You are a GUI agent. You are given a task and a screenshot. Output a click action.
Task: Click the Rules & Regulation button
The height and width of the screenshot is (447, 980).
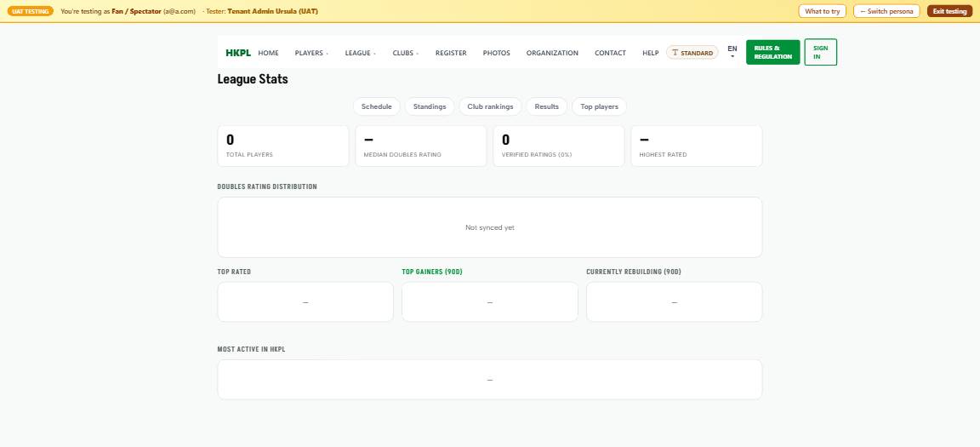[x=772, y=53]
